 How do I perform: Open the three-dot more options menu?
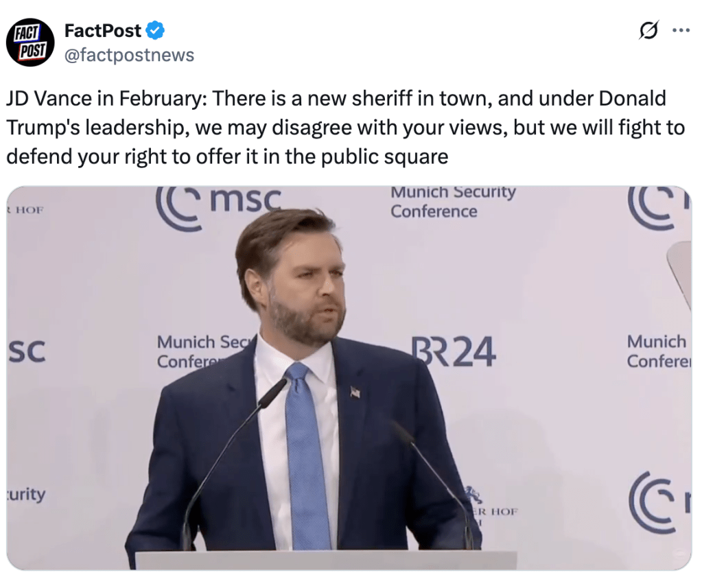[x=681, y=31]
